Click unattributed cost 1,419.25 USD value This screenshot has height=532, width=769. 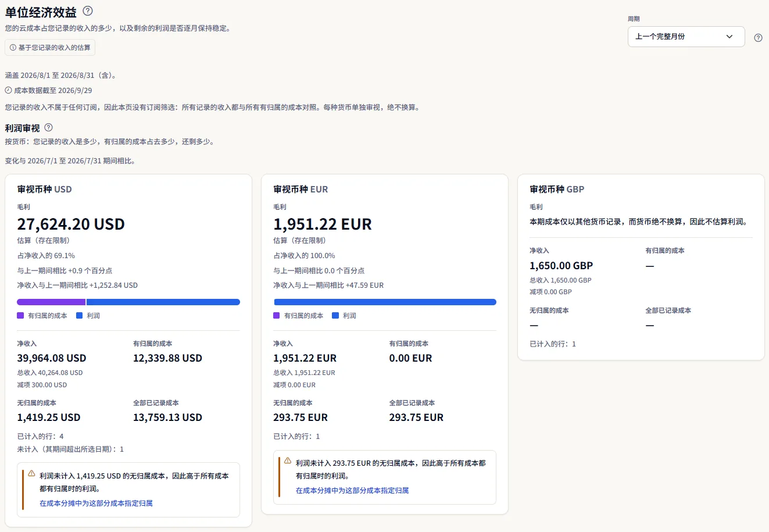pyautogui.click(x=49, y=417)
